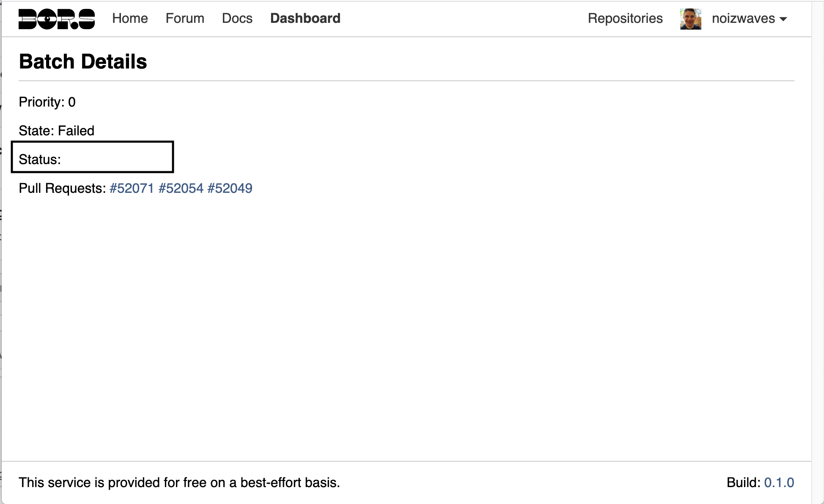
Task: Open pull request #52049
Action: point(230,188)
